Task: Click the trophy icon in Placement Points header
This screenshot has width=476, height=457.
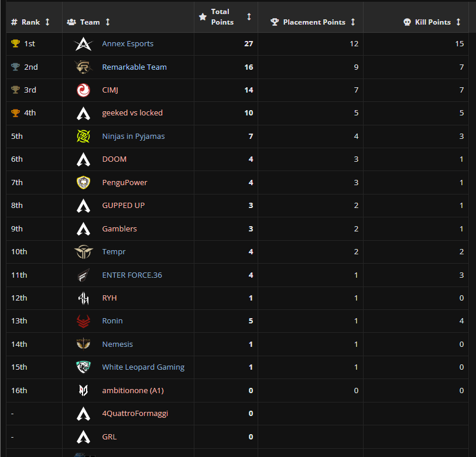Action: [275, 22]
